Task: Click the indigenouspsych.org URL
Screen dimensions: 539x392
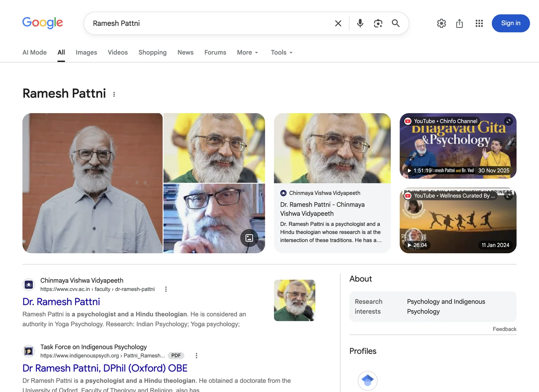Action: point(102,356)
